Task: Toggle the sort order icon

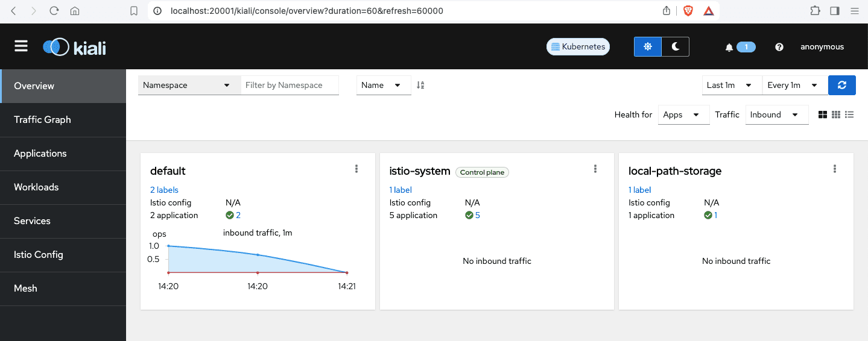Action: 420,86
